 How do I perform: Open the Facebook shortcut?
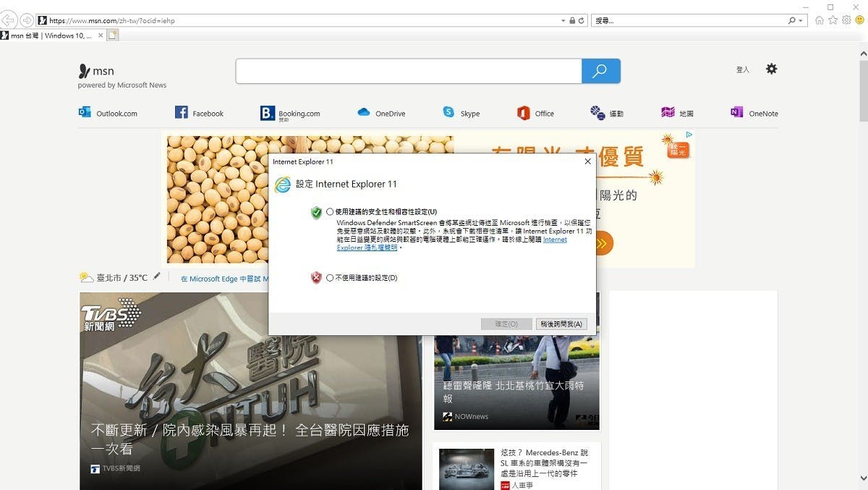[x=199, y=113]
